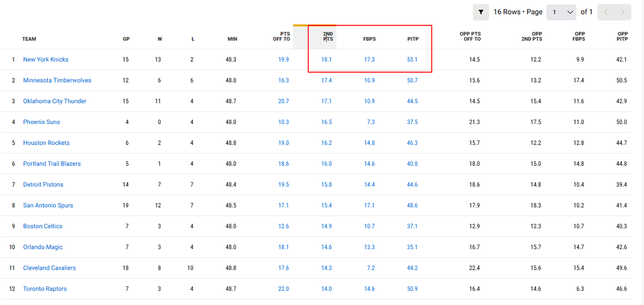Click Trail Blazers PITP value 40.8

pyautogui.click(x=412, y=164)
